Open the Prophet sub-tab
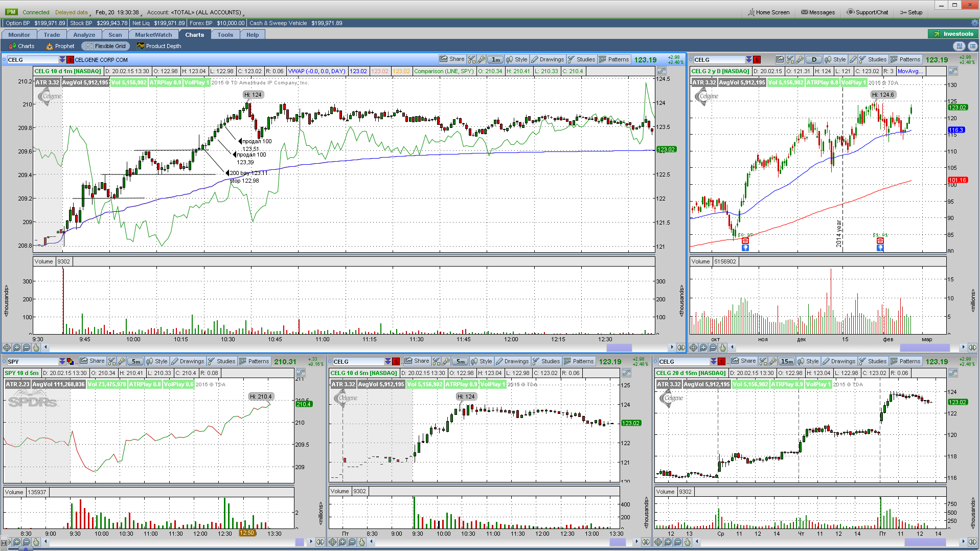 click(60, 46)
